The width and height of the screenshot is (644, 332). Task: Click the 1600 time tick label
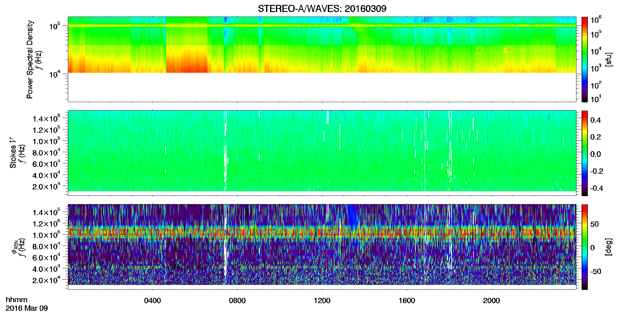407,301
